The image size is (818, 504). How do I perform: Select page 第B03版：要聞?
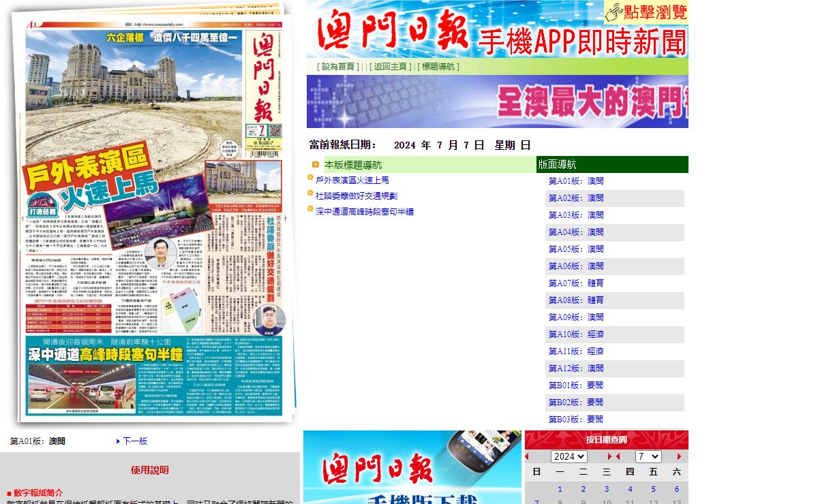[576, 420]
